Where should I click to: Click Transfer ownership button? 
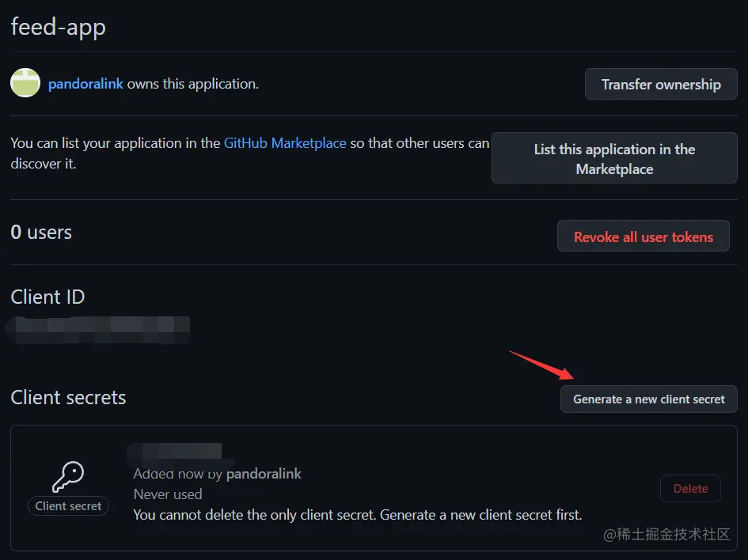click(x=661, y=85)
